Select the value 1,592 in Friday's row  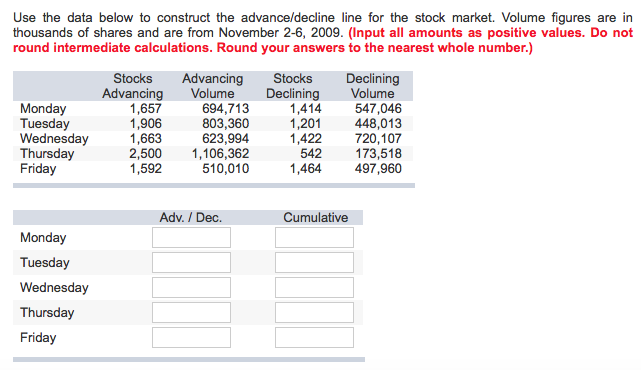pos(146,168)
